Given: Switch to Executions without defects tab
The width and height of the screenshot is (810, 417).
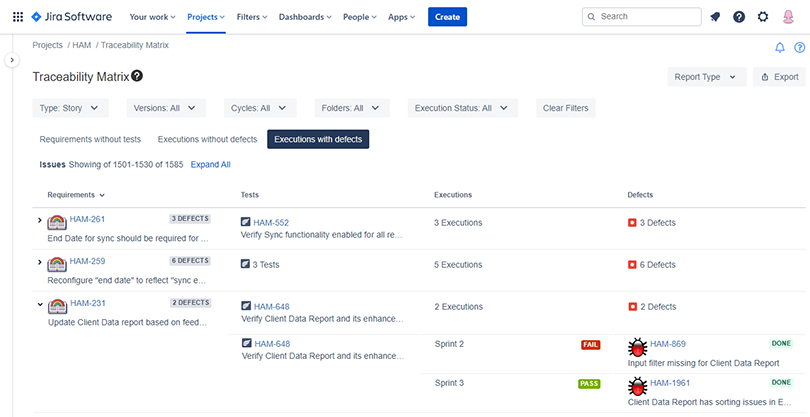Looking at the screenshot, I should (207, 139).
